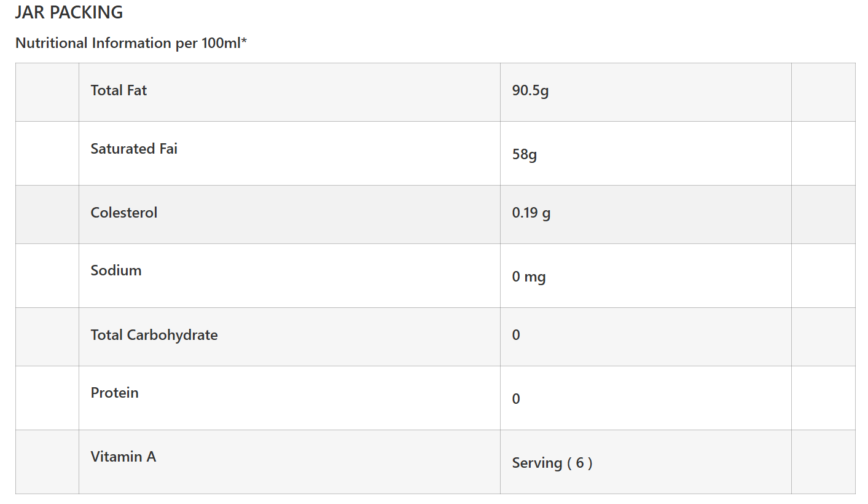Select the Saturated Fai label cell
868x504 pixels.
(134, 149)
